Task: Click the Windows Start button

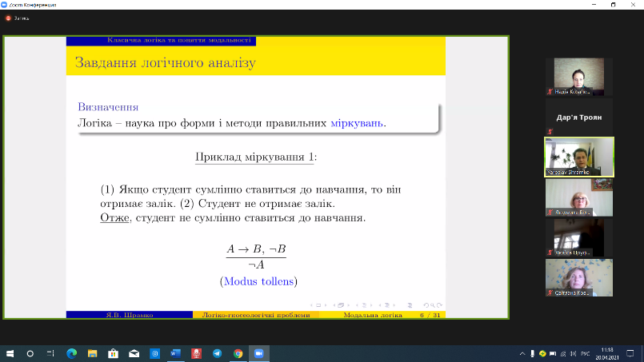Action: (x=10, y=352)
